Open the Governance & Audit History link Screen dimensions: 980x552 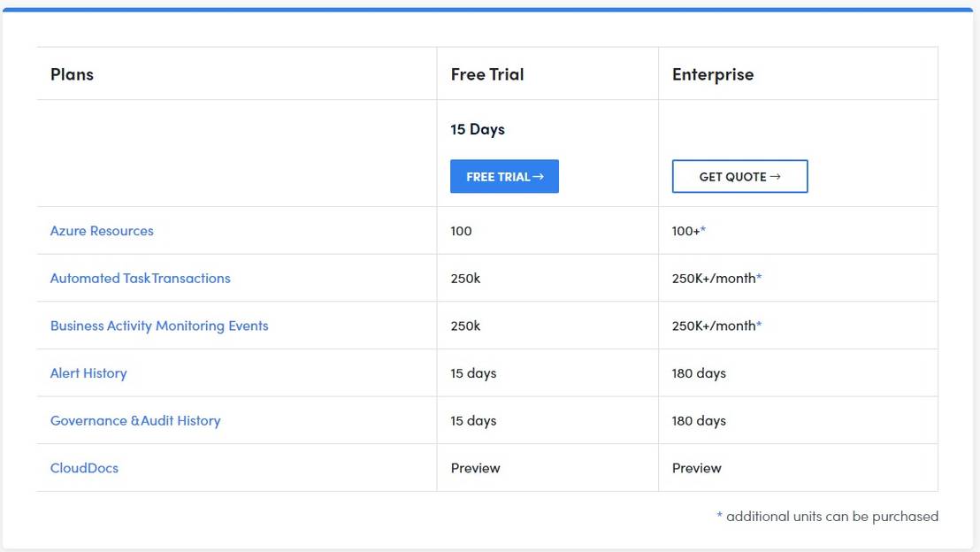coord(135,421)
